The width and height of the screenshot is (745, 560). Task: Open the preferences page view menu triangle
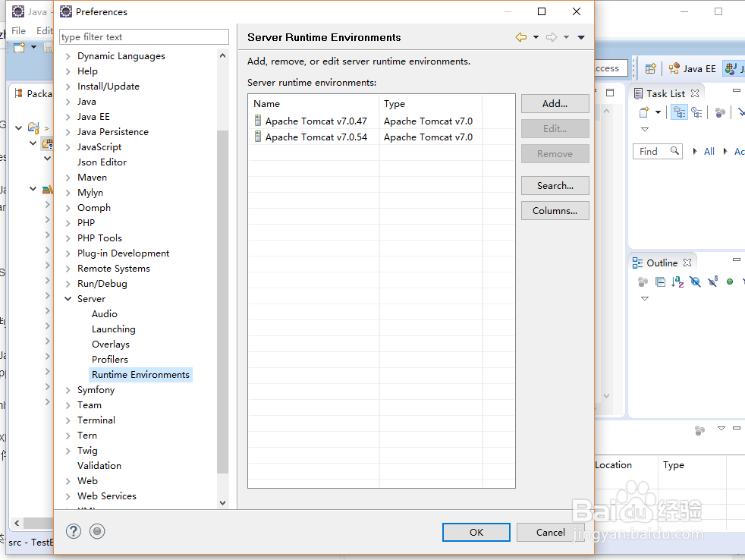(581, 37)
